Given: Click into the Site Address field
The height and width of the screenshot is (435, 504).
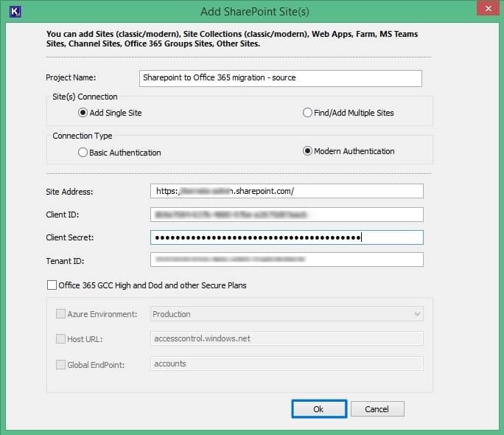Looking at the screenshot, I should pos(287,191).
